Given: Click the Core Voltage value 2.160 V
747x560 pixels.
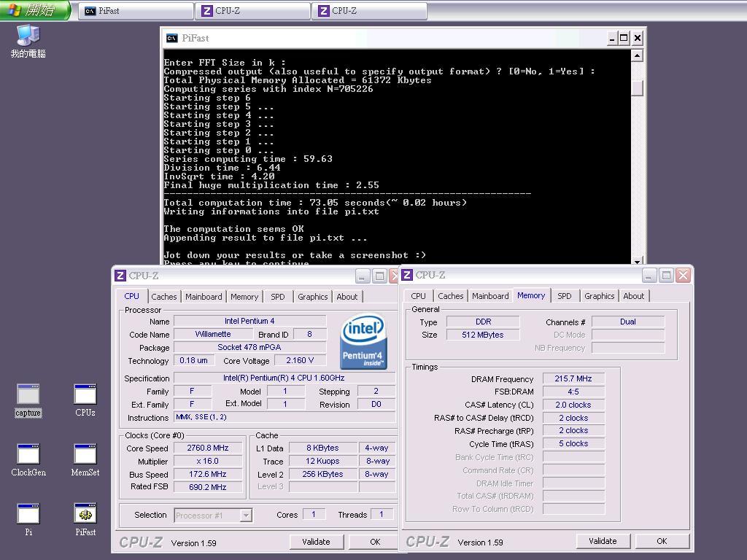Looking at the screenshot, I should [x=300, y=360].
